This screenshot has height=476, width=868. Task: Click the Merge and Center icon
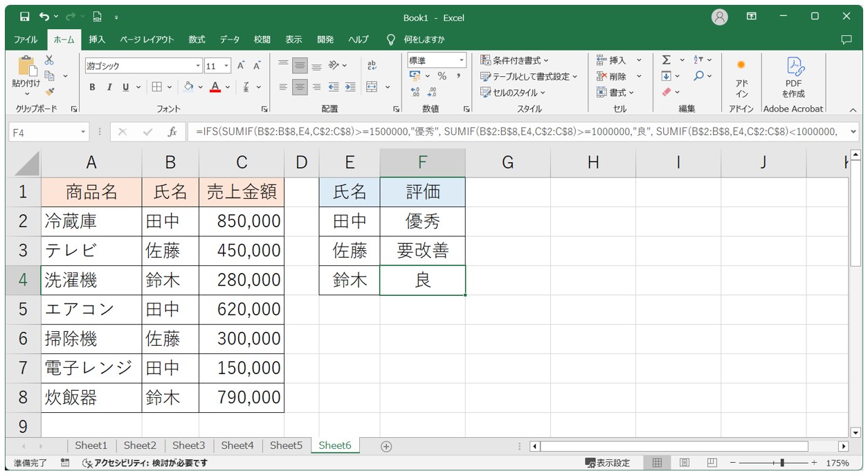tap(372, 87)
